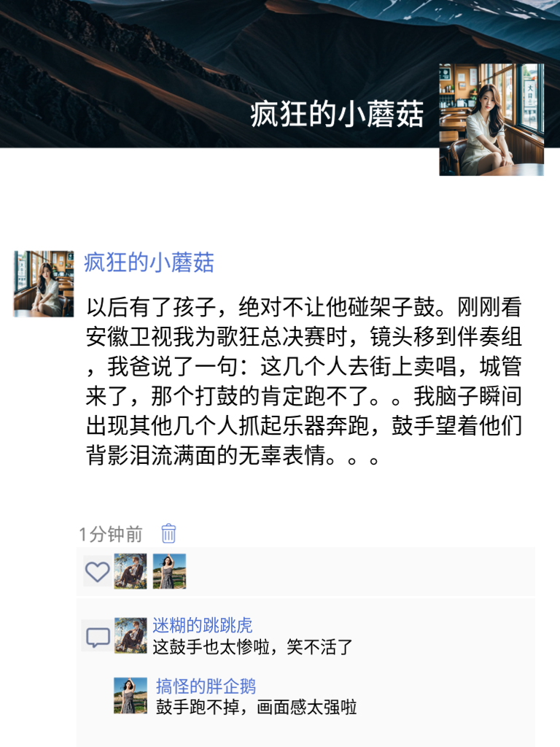
Task: Open the large profile avatar in the header
Action: point(491,120)
